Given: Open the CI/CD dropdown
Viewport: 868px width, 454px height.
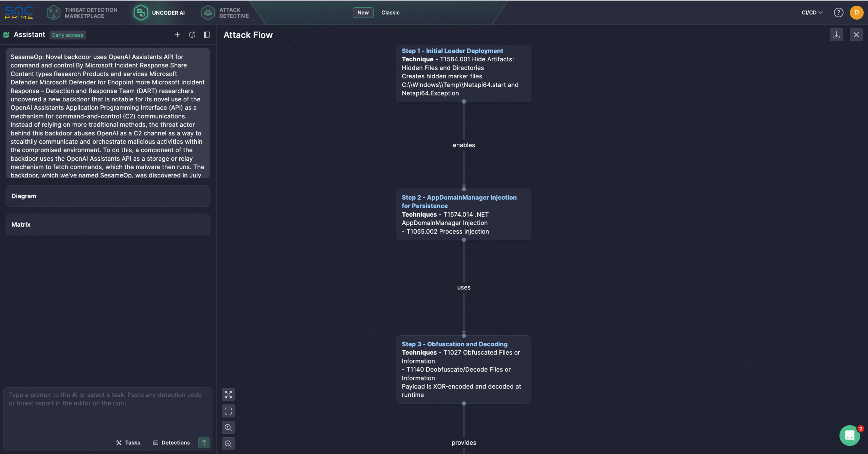Looking at the screenshot, I should 811,13.
